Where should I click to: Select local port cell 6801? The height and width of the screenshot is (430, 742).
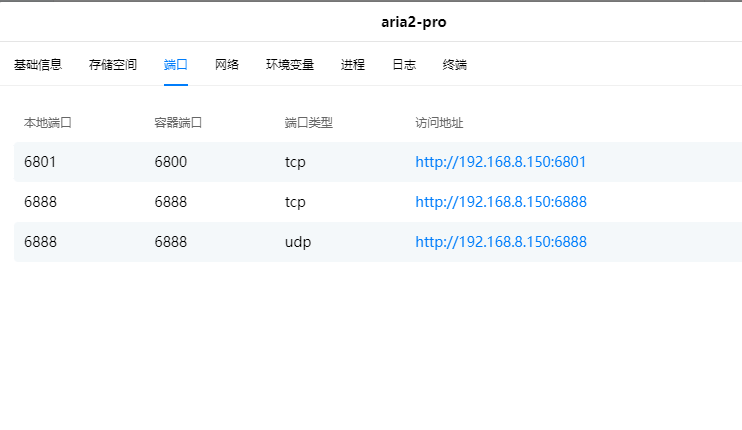coord(40,162)
